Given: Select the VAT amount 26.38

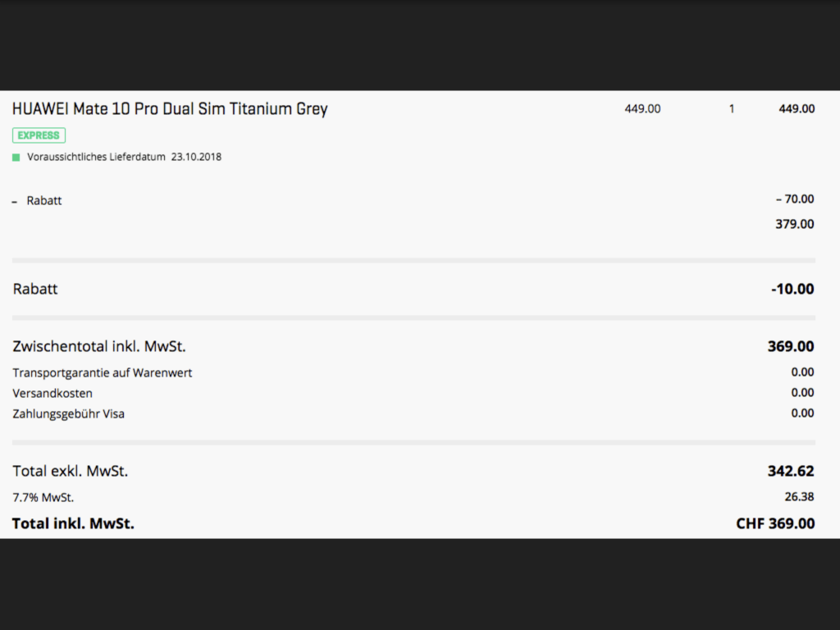Looking at the screenshot, I should (x=799, y=496).
